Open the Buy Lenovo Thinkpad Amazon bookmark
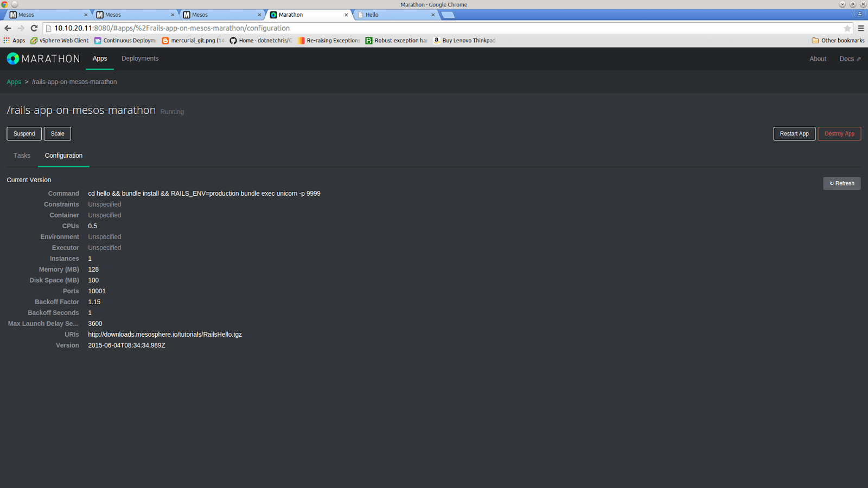The height and width of the screenshot is (488, 868). [464, 41]
